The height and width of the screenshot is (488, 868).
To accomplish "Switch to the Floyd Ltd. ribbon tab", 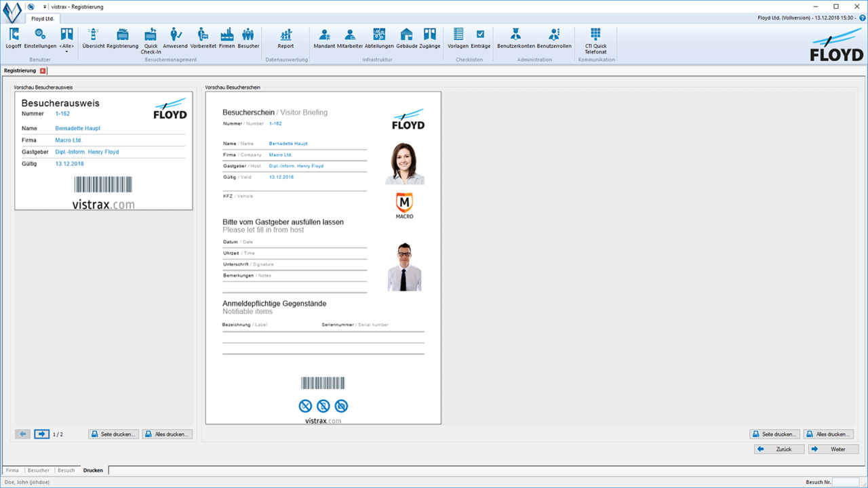I will pos(43,18).
